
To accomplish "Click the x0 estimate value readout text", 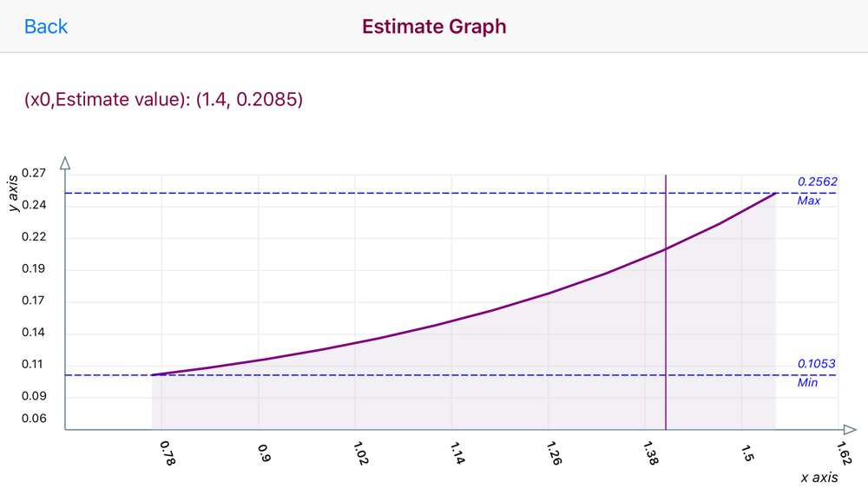I will pos(164,100).
